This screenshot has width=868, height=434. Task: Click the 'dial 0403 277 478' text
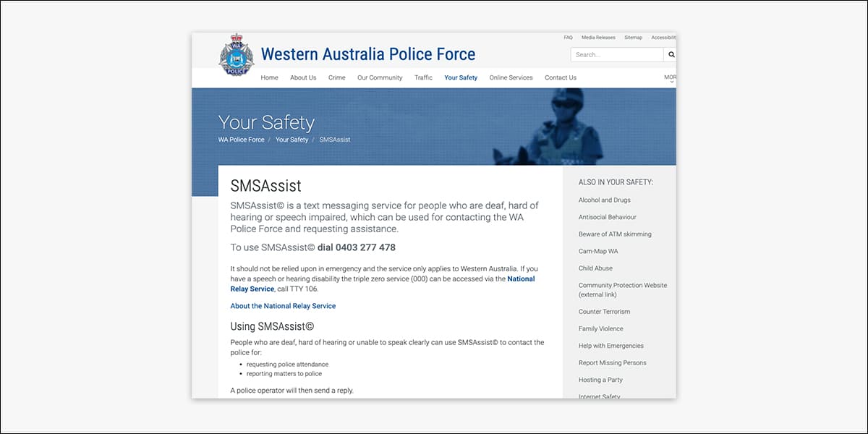357,247
